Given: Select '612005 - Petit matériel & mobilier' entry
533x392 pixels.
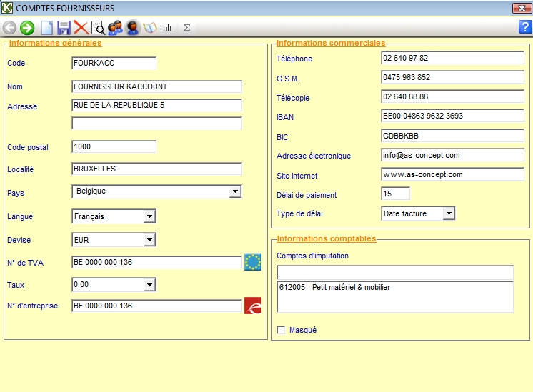Looking at the screenshot, I should pyautogui.click(x=334, y=287).
